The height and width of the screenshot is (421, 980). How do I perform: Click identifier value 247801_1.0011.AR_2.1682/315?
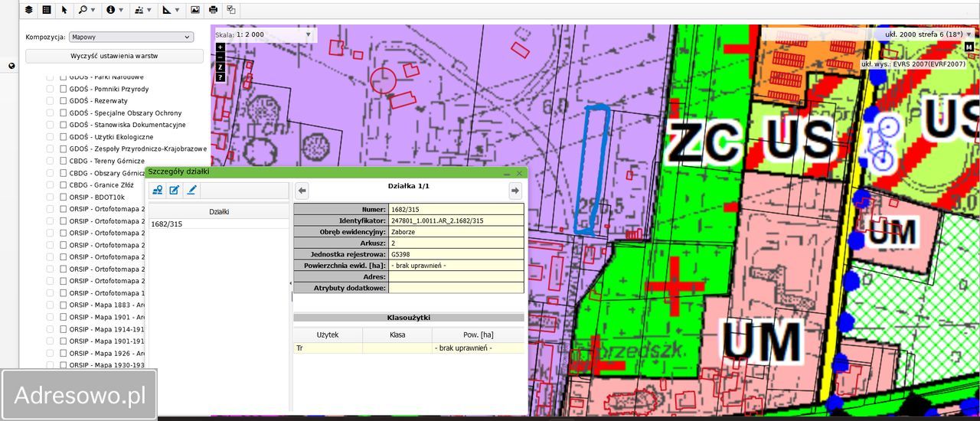tap(437, 220)
